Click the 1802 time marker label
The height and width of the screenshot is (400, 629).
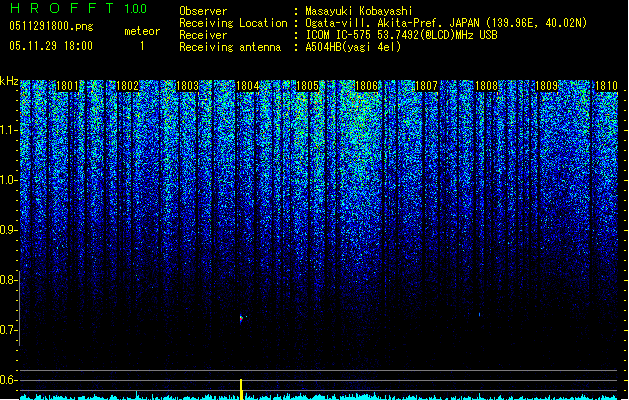(x=128, y=86)
